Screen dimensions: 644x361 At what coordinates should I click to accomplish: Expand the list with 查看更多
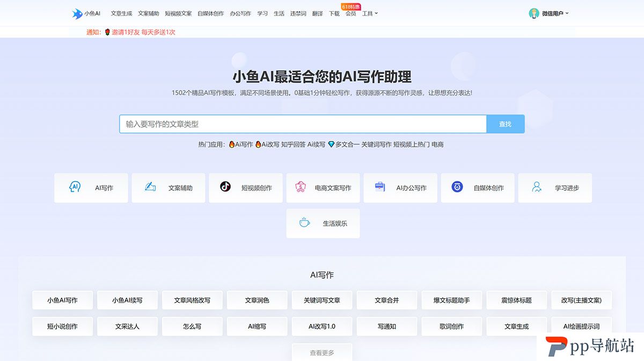pos(322,352)
